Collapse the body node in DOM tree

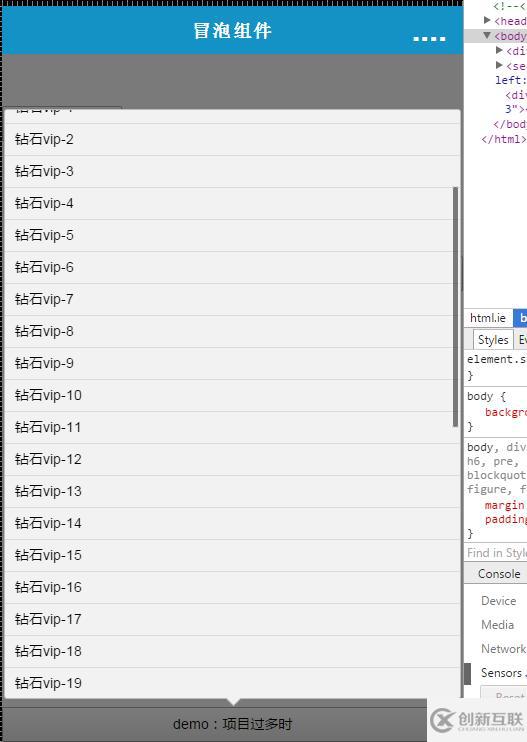487,35
